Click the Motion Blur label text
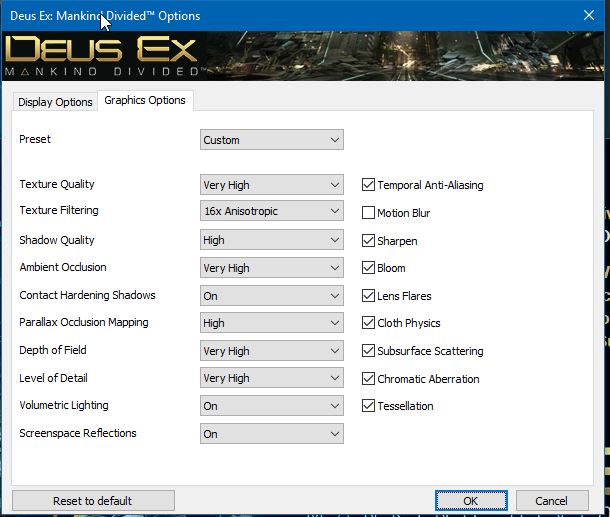This screenshot has height=517, width=610. coord(403,213)
